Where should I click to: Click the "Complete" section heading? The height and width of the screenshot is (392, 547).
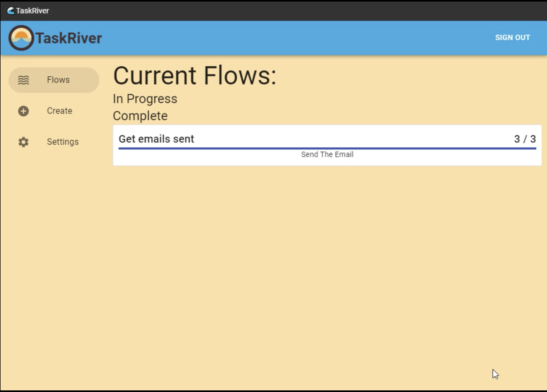click(140, 116)
